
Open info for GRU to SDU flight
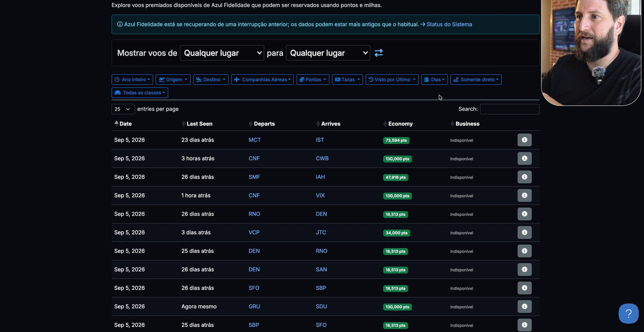pos(524,307)
